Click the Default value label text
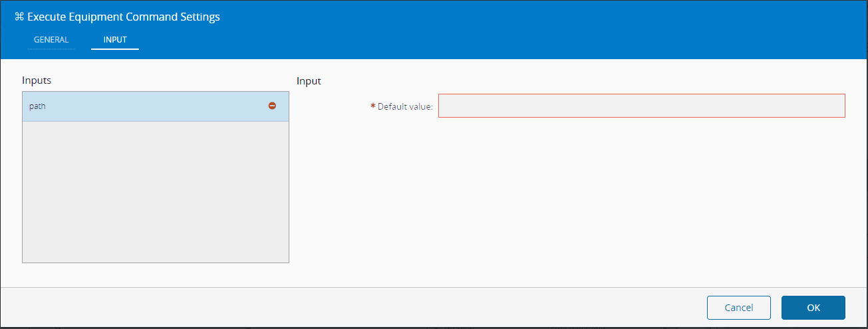The width and height of the screenshot is (868, 329). point(405,106)
